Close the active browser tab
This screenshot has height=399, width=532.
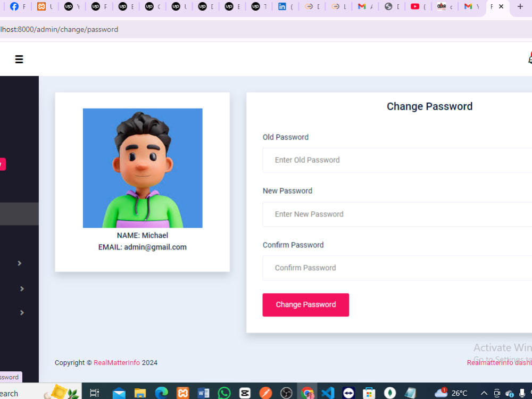click(501, 6)
